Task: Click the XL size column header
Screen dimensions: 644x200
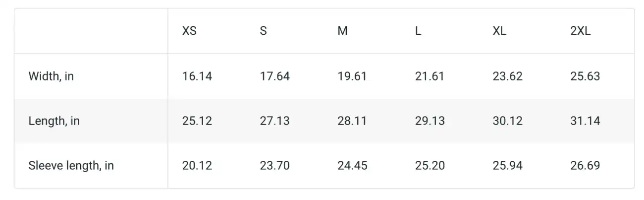Action: point(499,31)
